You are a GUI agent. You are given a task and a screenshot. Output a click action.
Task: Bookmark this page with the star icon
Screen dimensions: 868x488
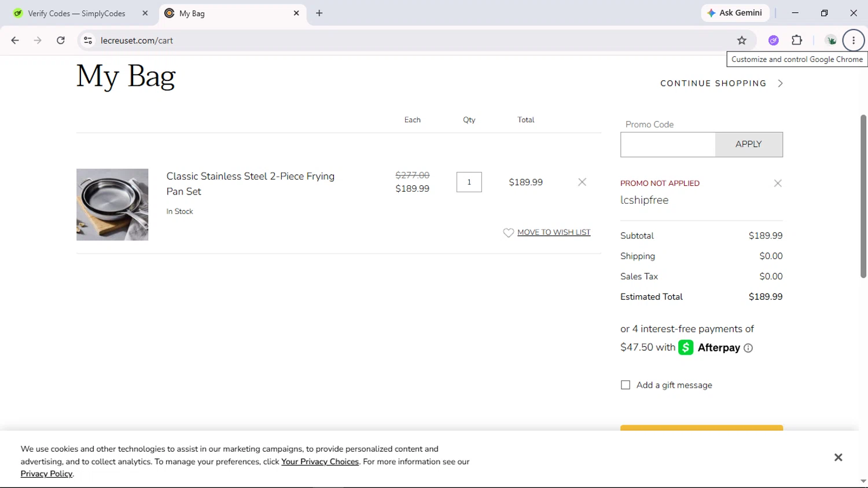click(x=742, y=41)
